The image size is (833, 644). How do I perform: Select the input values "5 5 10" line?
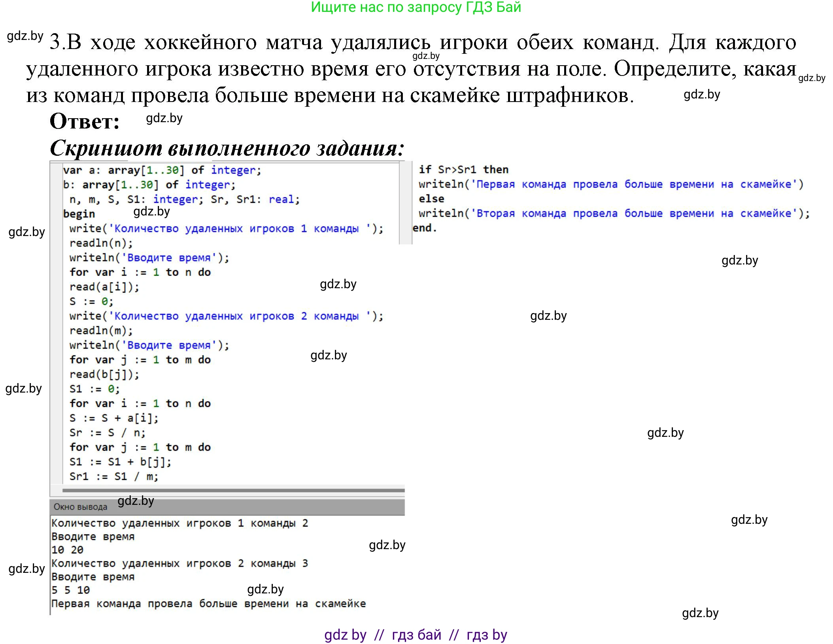(71, 590)
